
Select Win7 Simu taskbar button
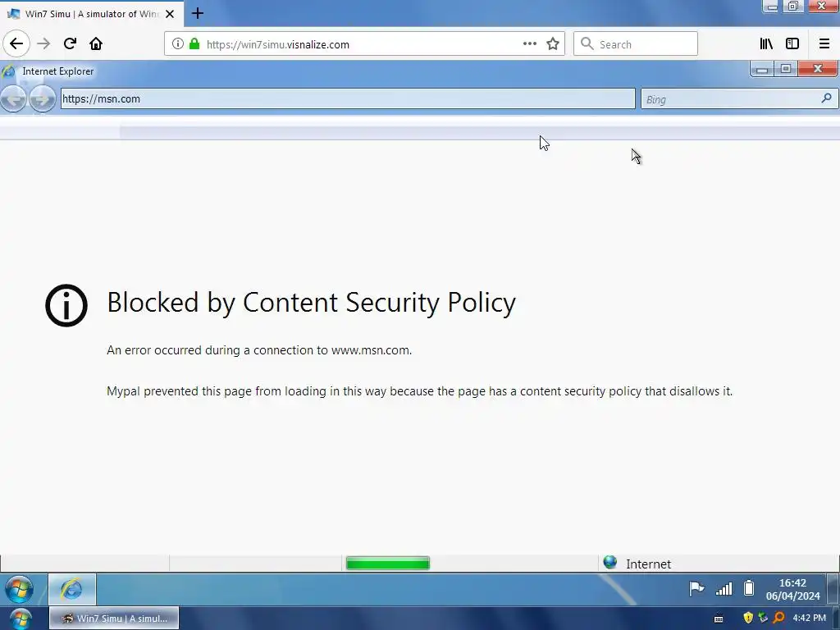[114, 619]
